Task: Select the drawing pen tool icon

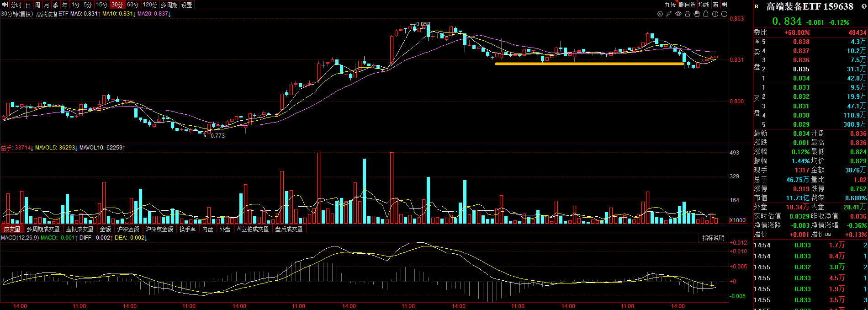Action: tap(669, 14)
